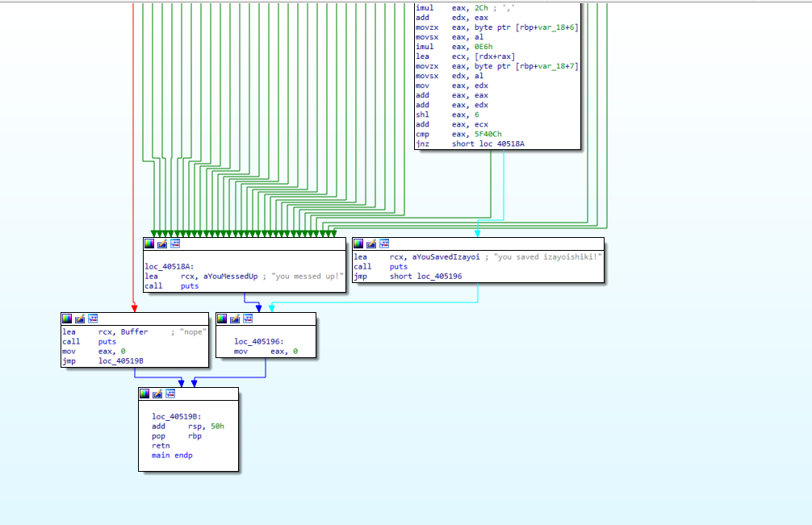The width and height of the screenshot is (812, 525).
Task: Click the 'main endp' line
Action: [x=172, y=456]
